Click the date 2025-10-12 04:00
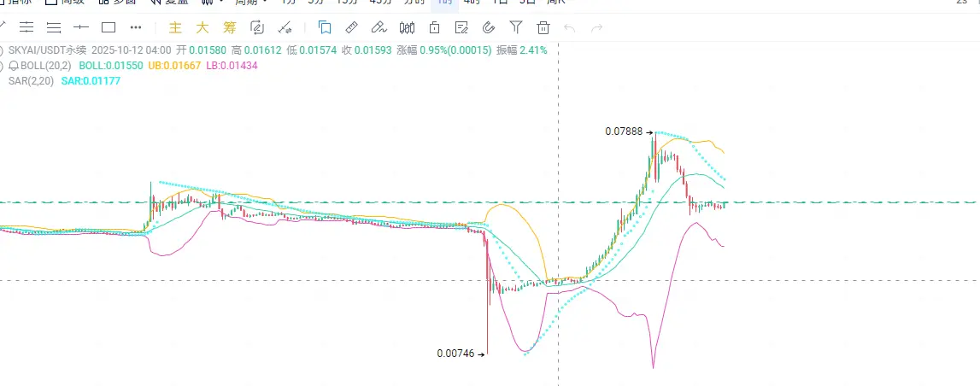The height and width of the screenshot is (386, 980). click(x=132, y=50)
